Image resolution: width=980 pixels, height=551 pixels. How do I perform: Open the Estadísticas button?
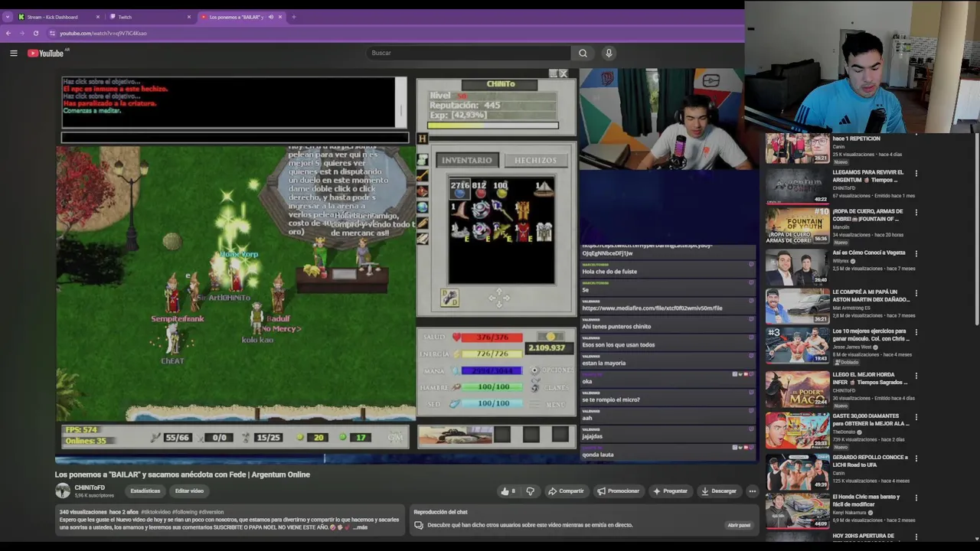(145, 491)
